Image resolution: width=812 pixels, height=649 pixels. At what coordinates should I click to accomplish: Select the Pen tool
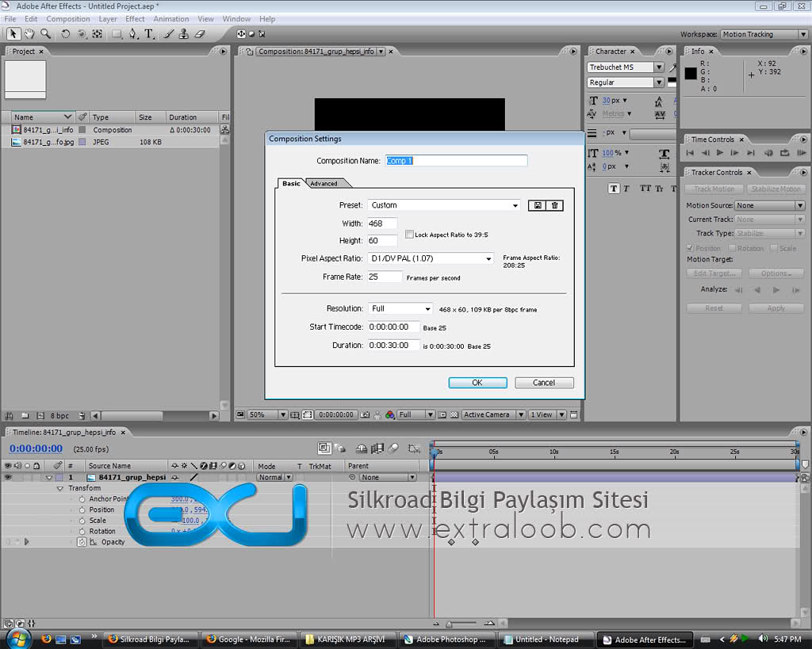(133, 34)
